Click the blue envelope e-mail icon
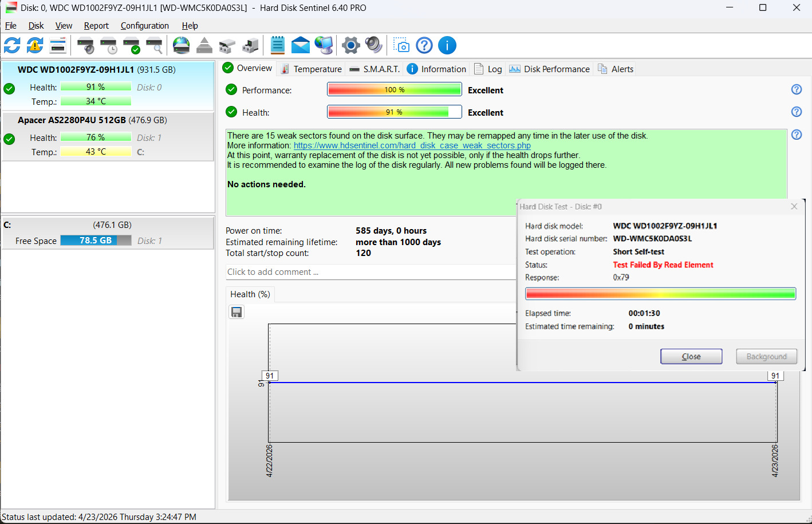This screenshot has height=524, width=812. pos(301,45)
